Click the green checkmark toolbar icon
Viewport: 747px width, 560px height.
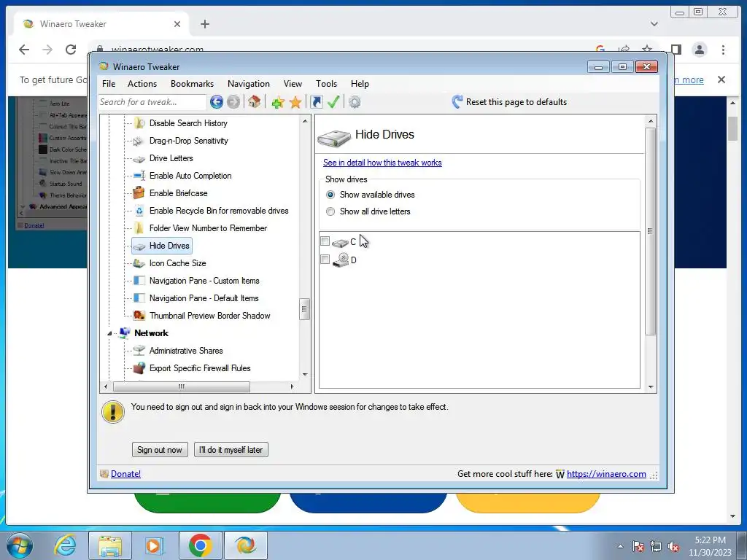point(333,101)
